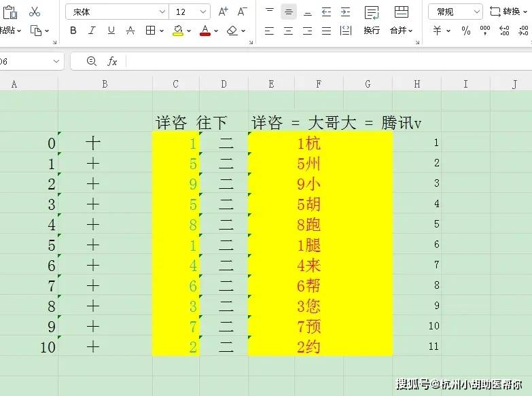The height and width of the screenshot is (396, 532).
Task: Select column D header
Action: 224,84
